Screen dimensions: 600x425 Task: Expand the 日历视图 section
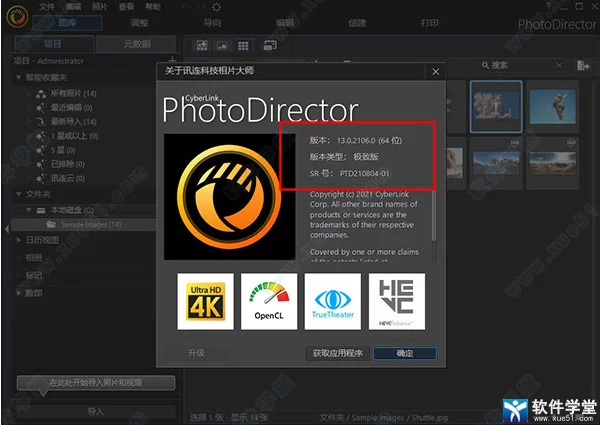(x=19, y=240)
